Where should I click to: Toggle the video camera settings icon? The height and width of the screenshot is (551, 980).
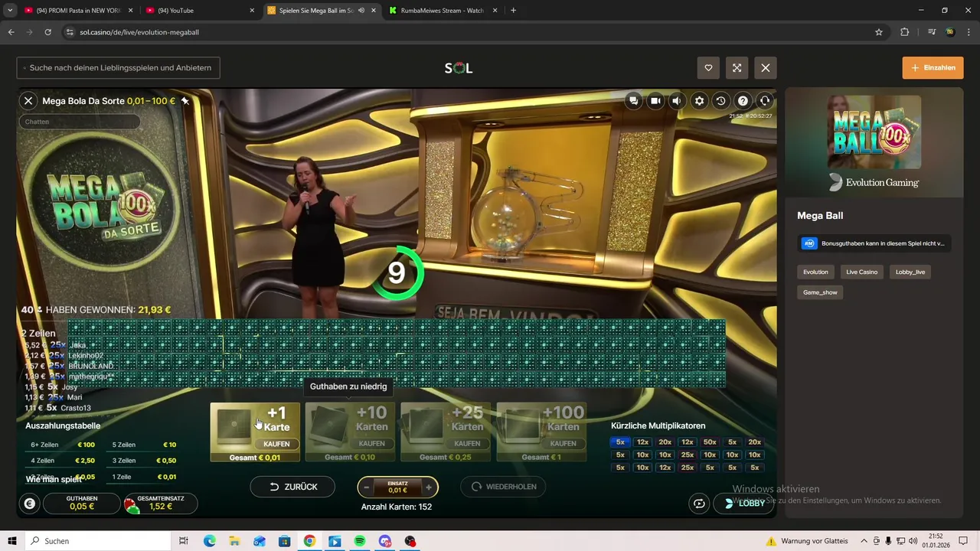[x=655, y=100]
